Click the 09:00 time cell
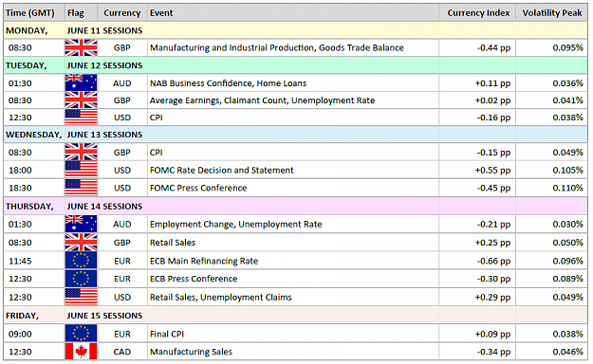Screen dimensions: 593x364 coord(20,334)
